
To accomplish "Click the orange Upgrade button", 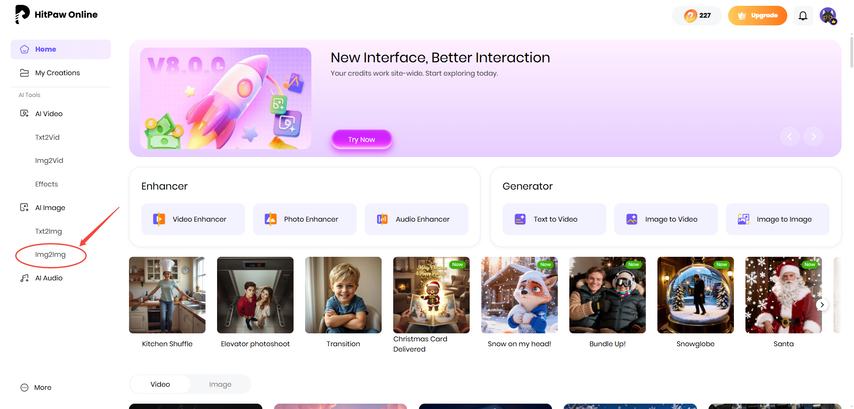I will 757,16.
